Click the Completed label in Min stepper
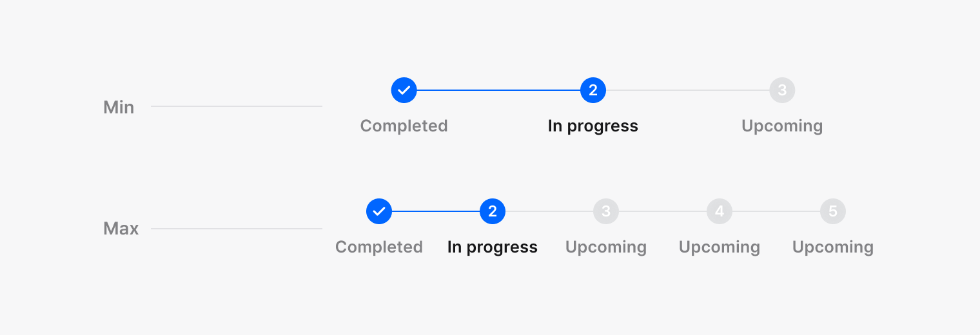 pos(404,126)
